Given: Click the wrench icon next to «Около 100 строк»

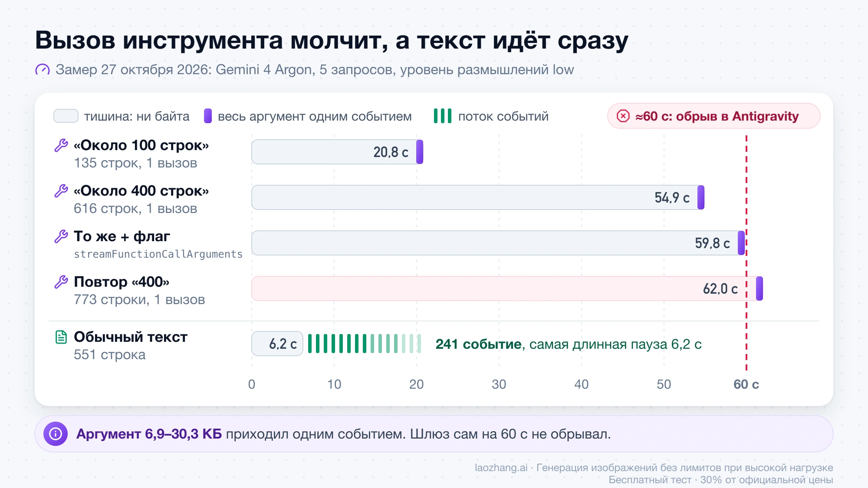Looking at the screenshot, I should [61, 145].
